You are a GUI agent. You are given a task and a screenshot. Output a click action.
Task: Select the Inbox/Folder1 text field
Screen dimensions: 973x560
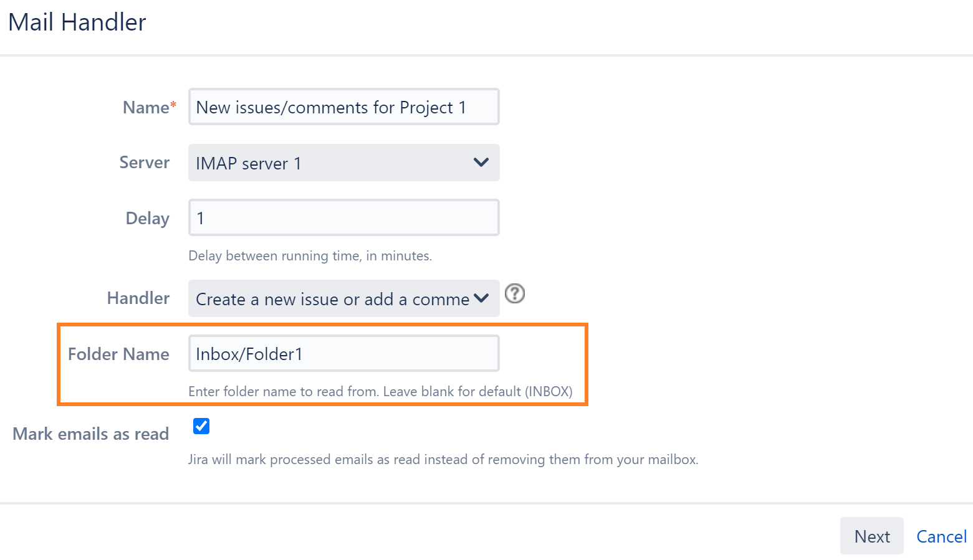click(x=343, y=353)
